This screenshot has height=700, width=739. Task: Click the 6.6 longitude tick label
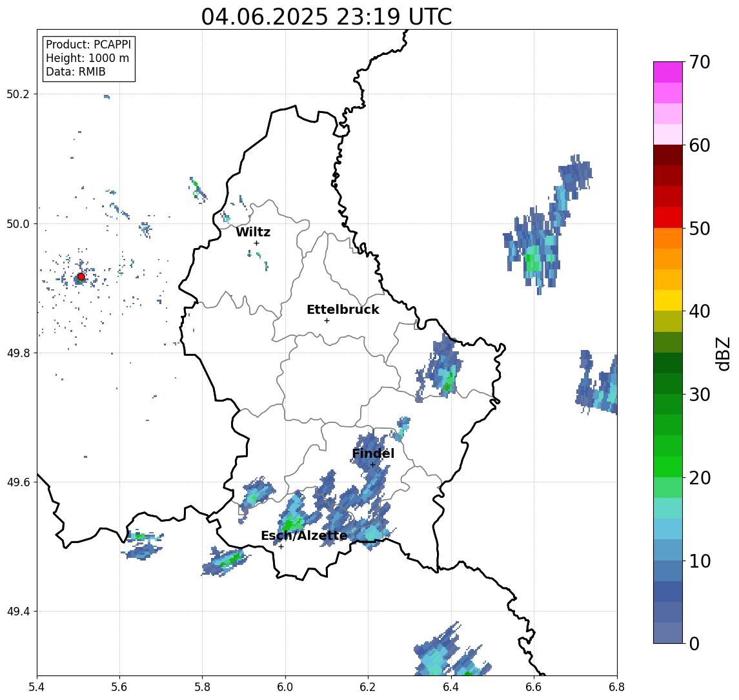coord(534,687)
